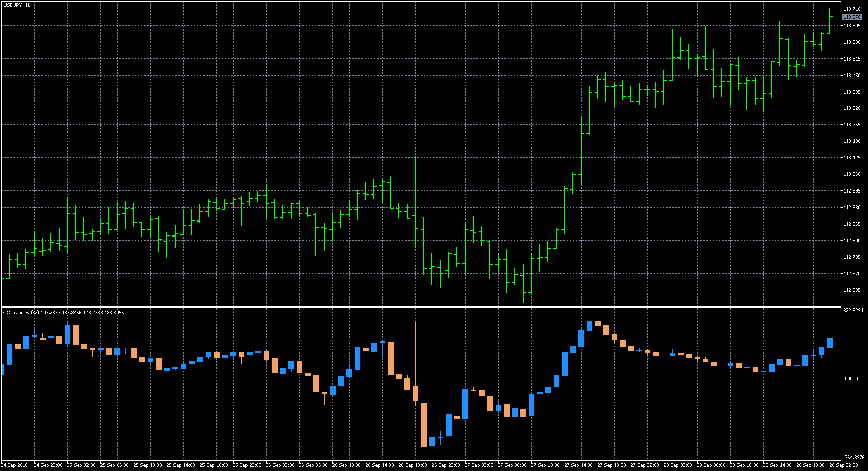Screen dimensions: 868x471
Task: Click the 113.320 price axis label
Action: [x=852, y=108]
